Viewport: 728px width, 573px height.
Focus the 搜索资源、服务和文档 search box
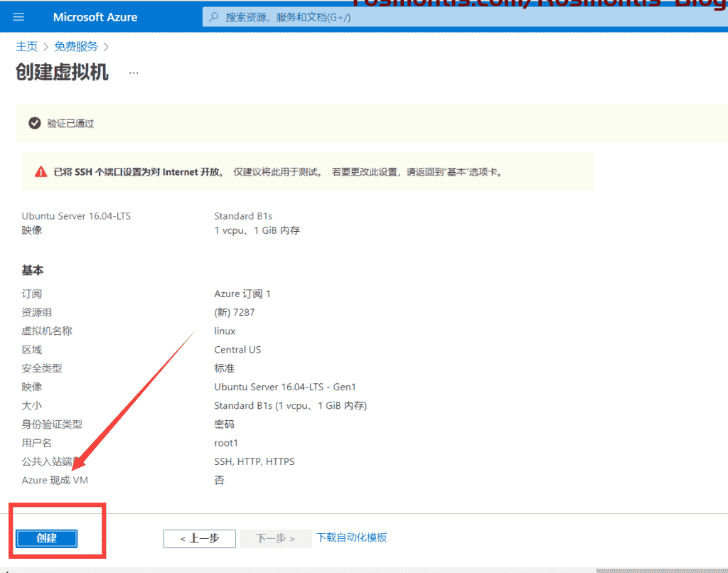[465, 17]
